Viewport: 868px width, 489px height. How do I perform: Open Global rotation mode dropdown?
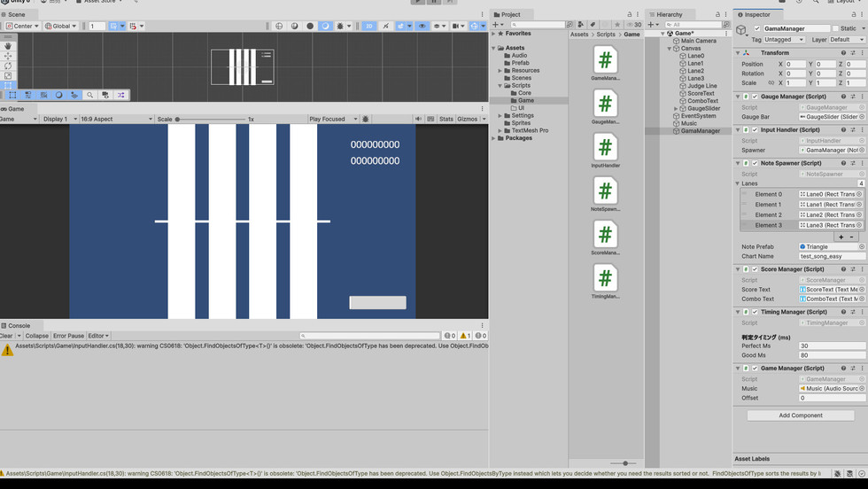(60, 26)
